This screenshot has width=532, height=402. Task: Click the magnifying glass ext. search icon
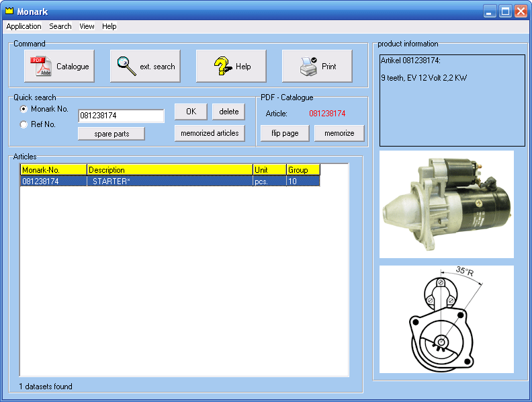(126, 66)
